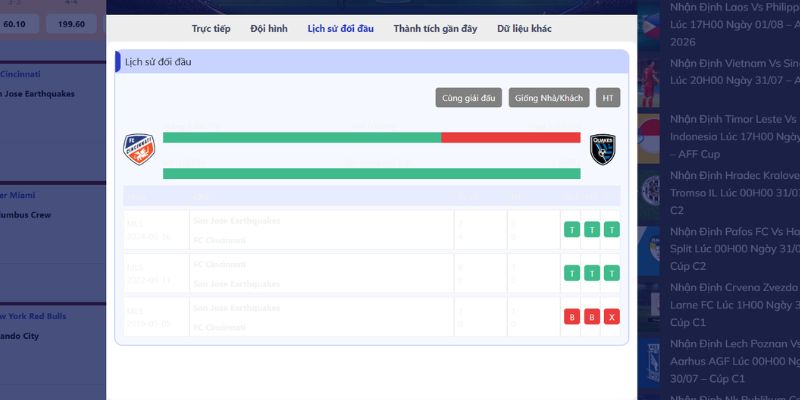Click the thumbnail beside the Laos Vs Philippines article

(648, 26)
